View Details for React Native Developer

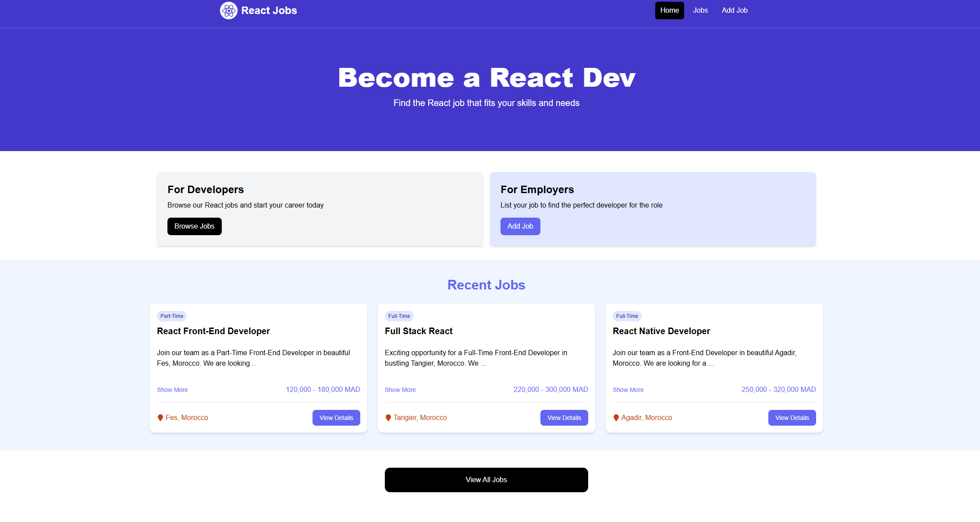(792, 418)
